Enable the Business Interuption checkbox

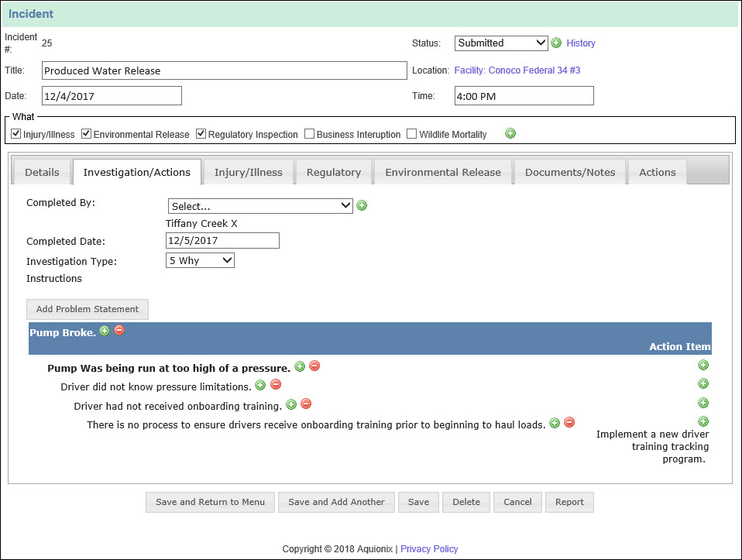[x=309, y=133]
